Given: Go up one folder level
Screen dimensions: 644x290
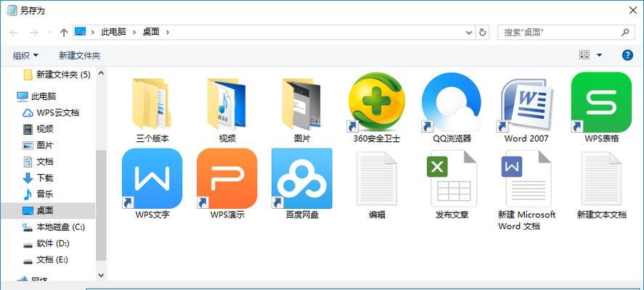Looking at the screenshot, I should pos(64,33).
